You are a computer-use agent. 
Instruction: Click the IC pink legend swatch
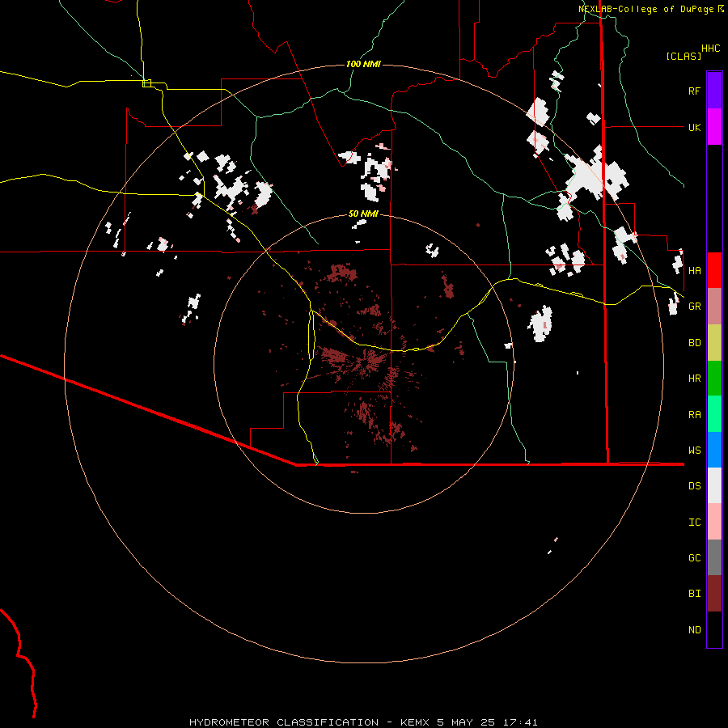(714, 522)
